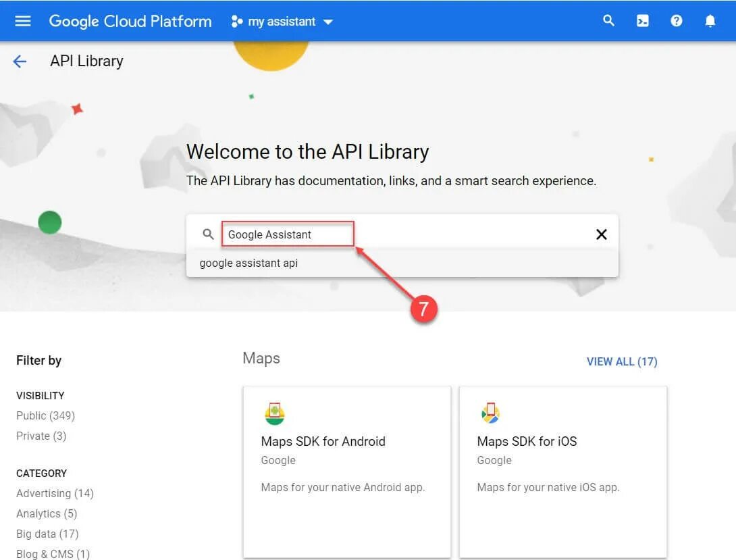Choose the Advertising (14) category
This screenshot has height=560, width=736.
55,493
